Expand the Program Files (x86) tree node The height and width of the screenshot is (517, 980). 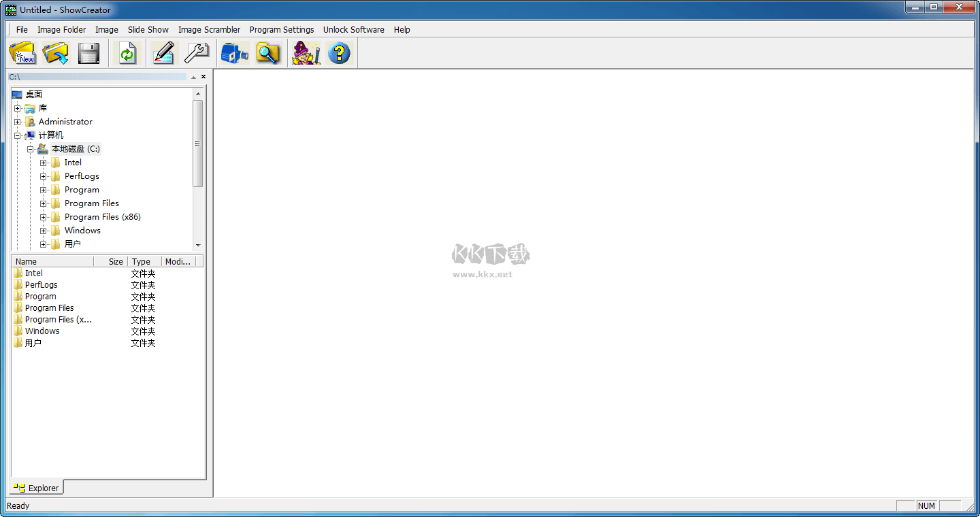[43, 216]
